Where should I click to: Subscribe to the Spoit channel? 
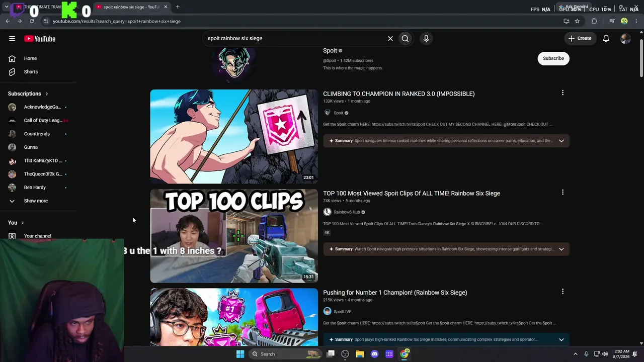coord(553,58)
